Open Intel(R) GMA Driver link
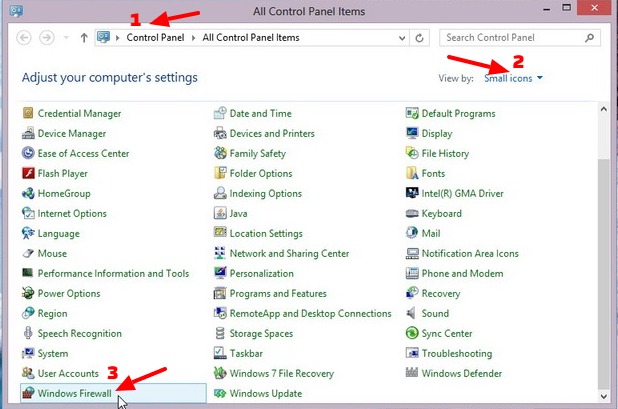Image resolution: width=618 pixels, height=409 pixels. pyautogui.click(x=463, y=193)
